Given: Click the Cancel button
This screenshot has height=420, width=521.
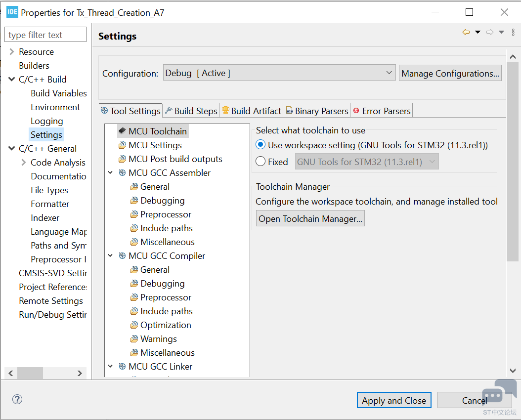Looking at the screenshot, I should tap(475, 400).
